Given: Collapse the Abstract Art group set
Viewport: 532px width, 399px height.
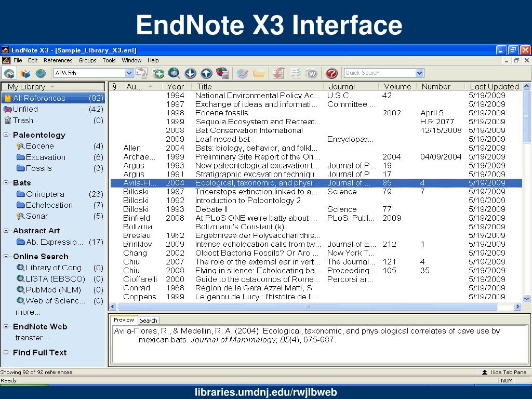Looking at the screenshot, I should [x=6, y=230].
